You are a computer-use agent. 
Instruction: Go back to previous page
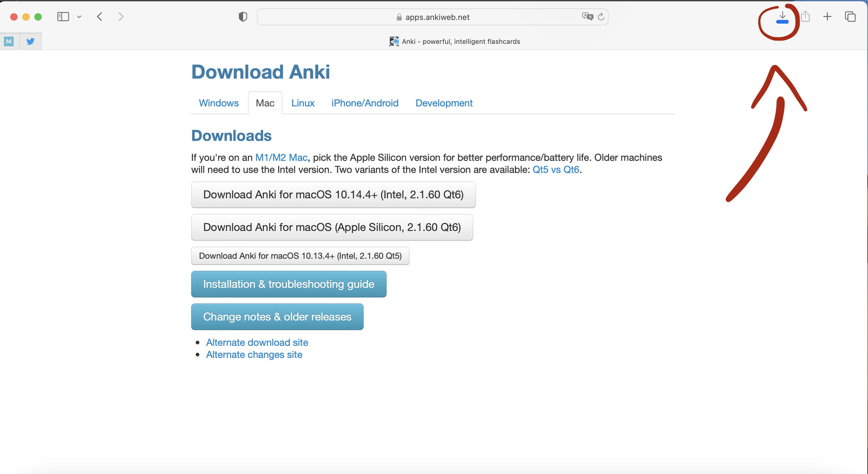[x=100, y=17]
